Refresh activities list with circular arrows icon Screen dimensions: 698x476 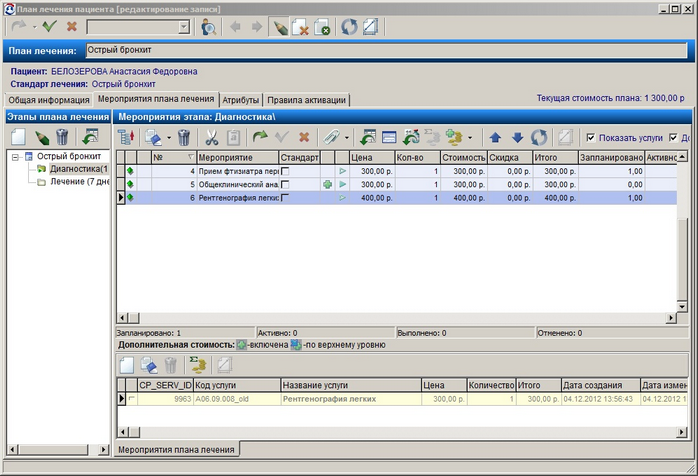(539, 138)
